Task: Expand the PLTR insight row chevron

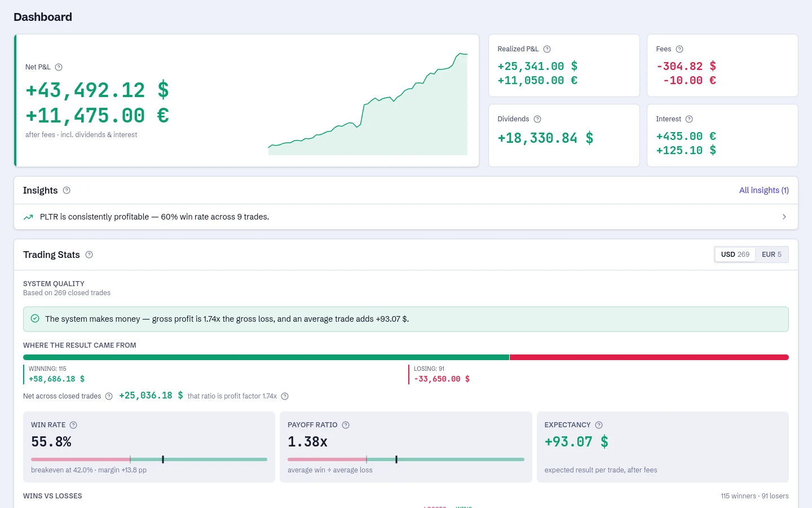Action: pos(784,217)
